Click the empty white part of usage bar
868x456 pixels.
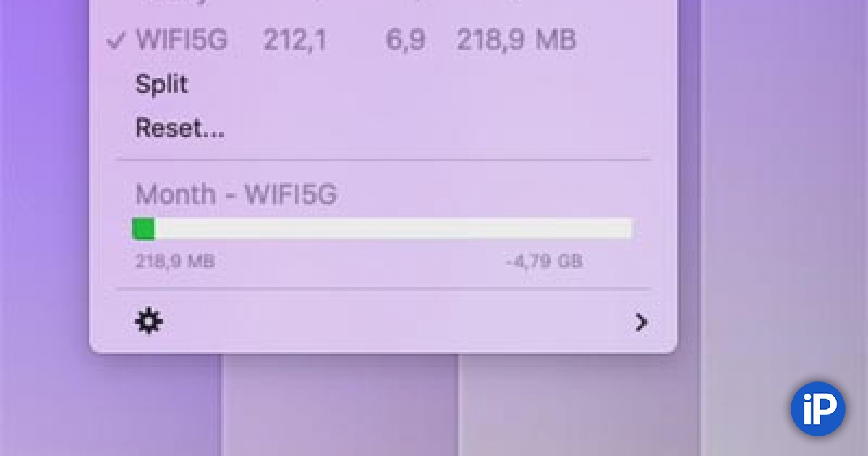point(393,229)
